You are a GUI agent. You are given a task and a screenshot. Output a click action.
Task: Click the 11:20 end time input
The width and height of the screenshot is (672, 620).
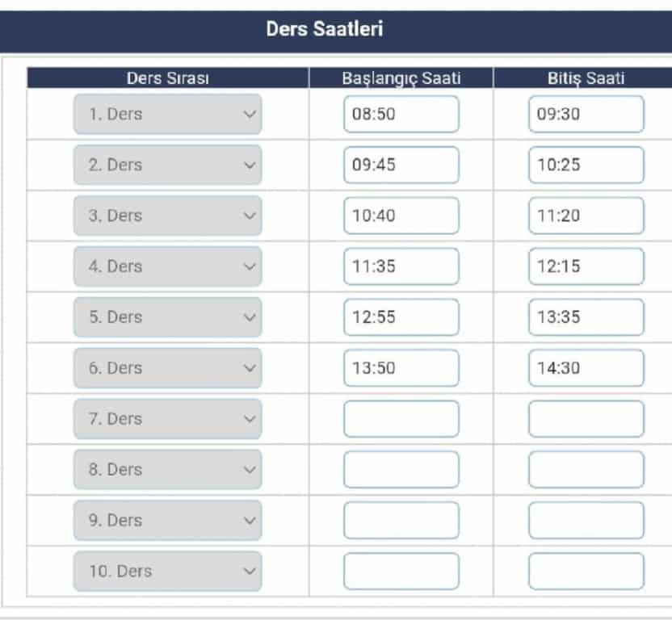(586, 216)
